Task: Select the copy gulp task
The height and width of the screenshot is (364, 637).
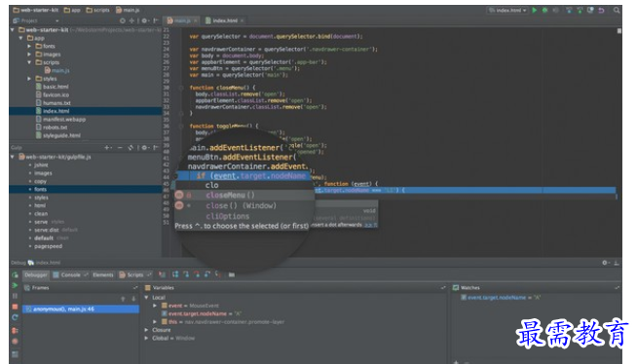Action: tap(40, 181)
